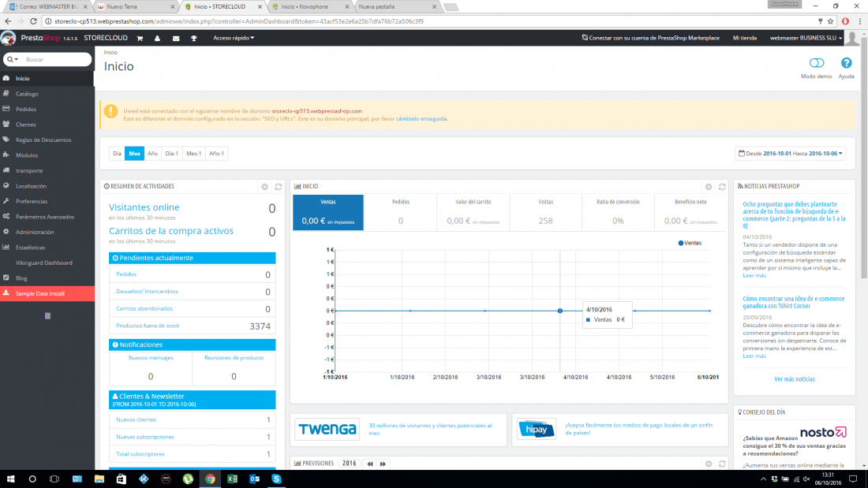The width and height of the screenshot is (868, 488).
Task: Expand the Acceso rápido dropdown
Action: coord(234,38)
